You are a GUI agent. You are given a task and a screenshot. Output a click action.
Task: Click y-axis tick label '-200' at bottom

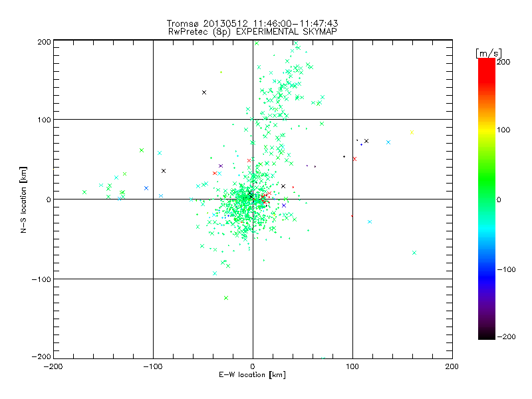point(41,357)
